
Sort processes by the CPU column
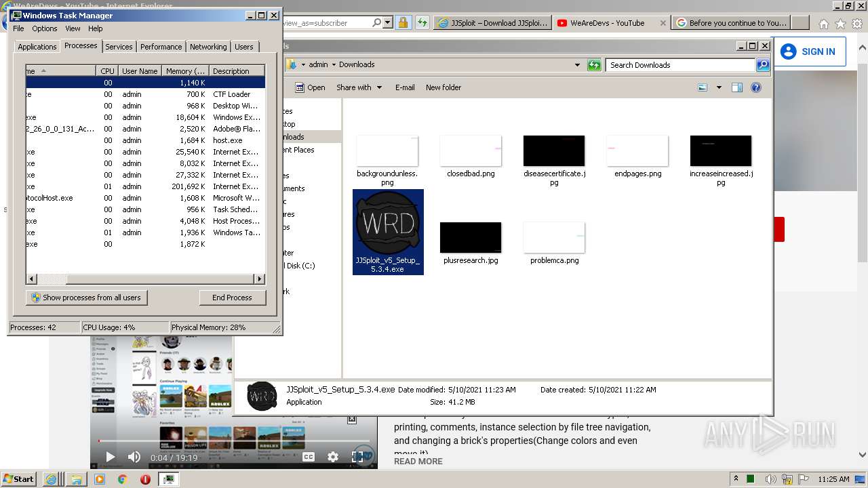(x=107, y=70)
